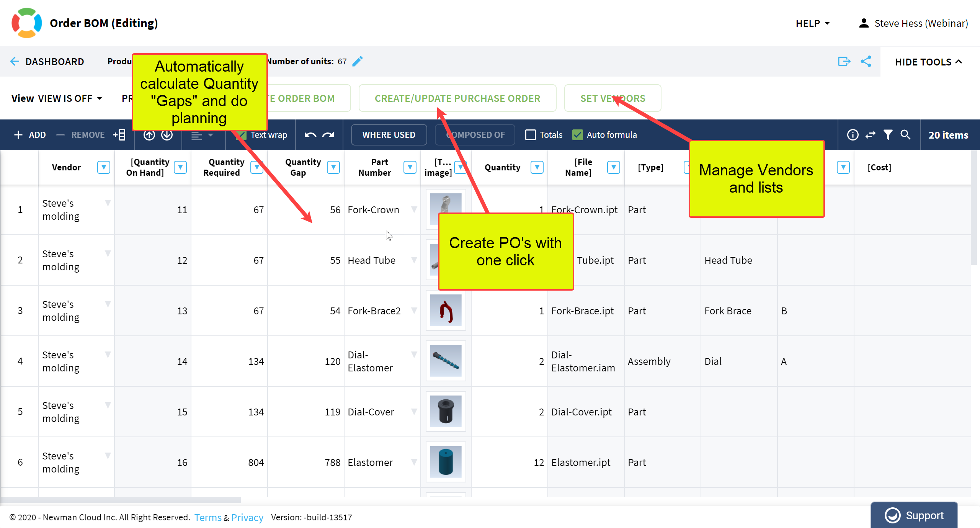The image size is (980, 528).
Task: Click the Fork-Brace2 thumbnail image
Action: point(446,311)
